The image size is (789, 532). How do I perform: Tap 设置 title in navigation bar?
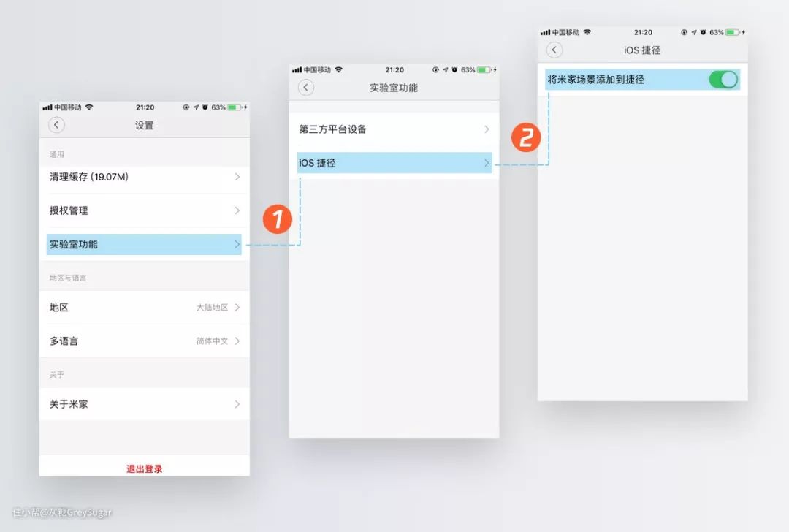(144, 126)
